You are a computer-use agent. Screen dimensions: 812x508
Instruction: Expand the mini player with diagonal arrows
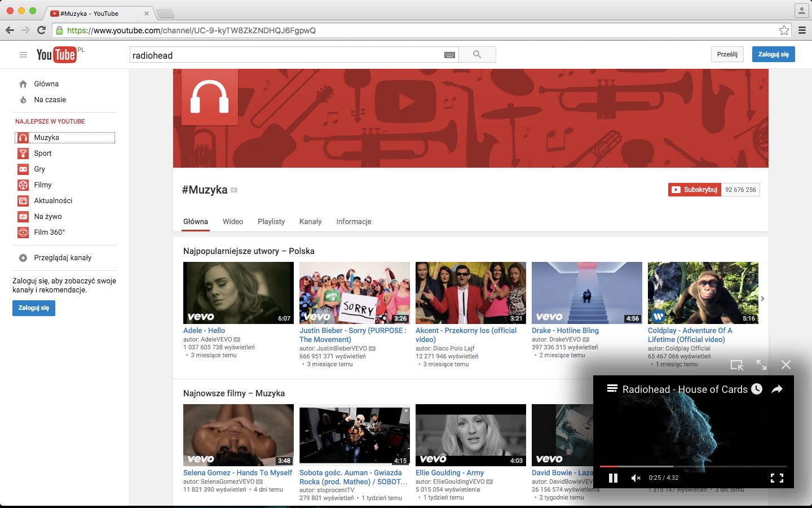point(761,365)
